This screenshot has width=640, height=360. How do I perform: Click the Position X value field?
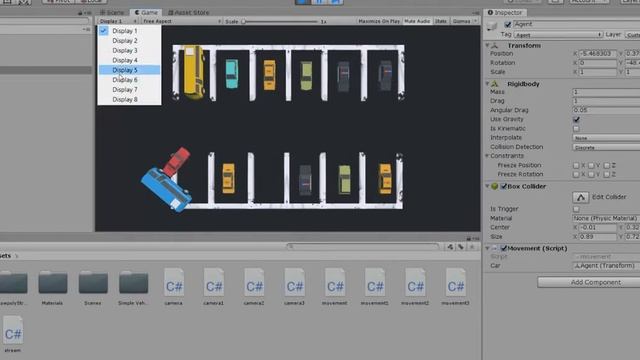click(598, 54)
